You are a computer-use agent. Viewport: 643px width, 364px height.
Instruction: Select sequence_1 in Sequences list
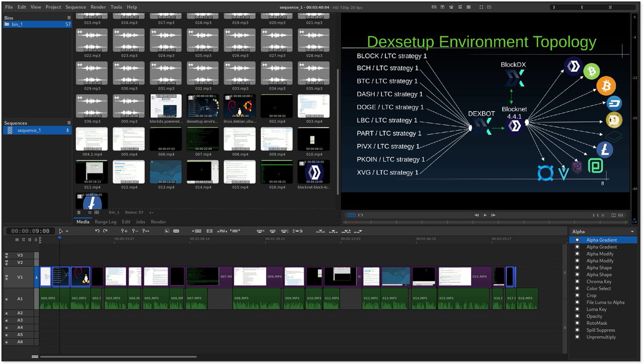[x=37, y=130]
